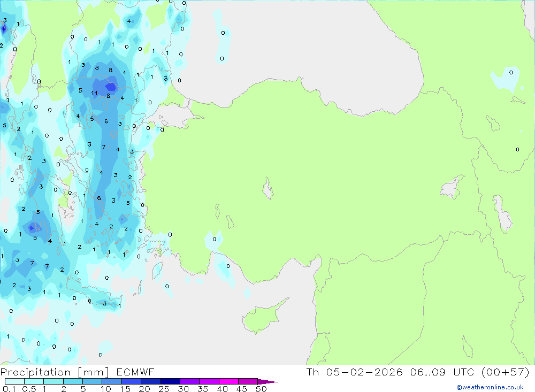This screenshot has height=392, width=535.
Task: Click the 'Precipitation [mm]' title text
Action: point(55,372)
